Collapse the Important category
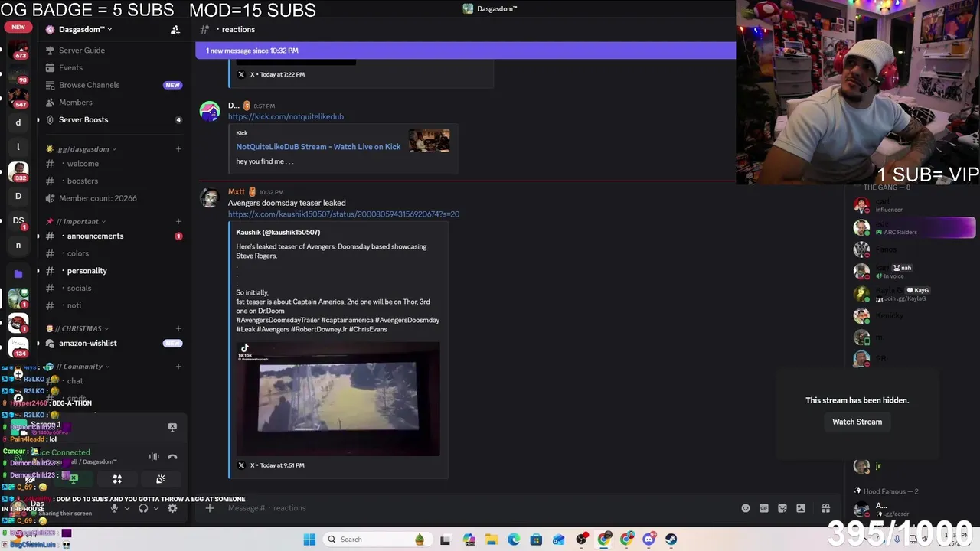 [x=80, y=222]
